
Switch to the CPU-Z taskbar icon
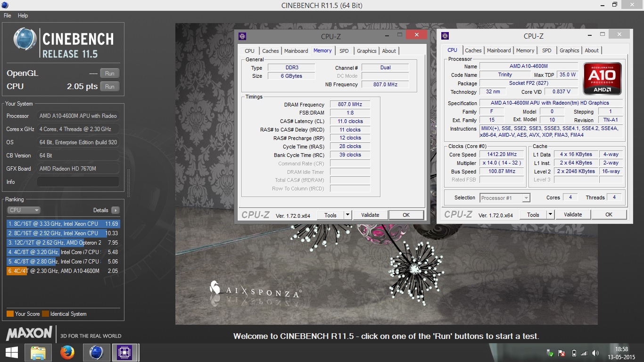click(124, 352)
